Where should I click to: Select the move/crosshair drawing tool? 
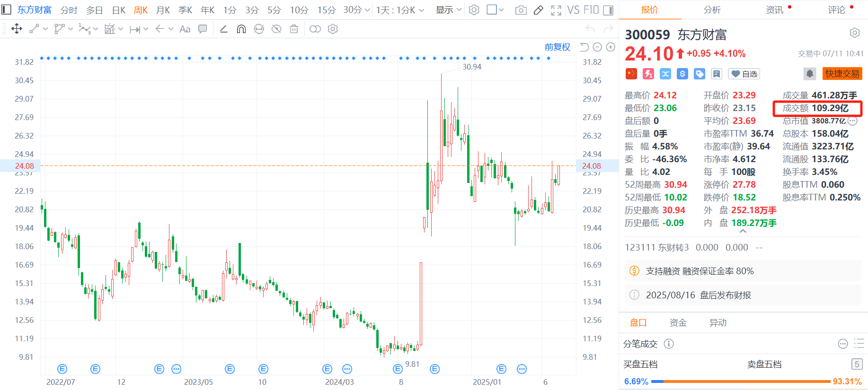(17, 29)
